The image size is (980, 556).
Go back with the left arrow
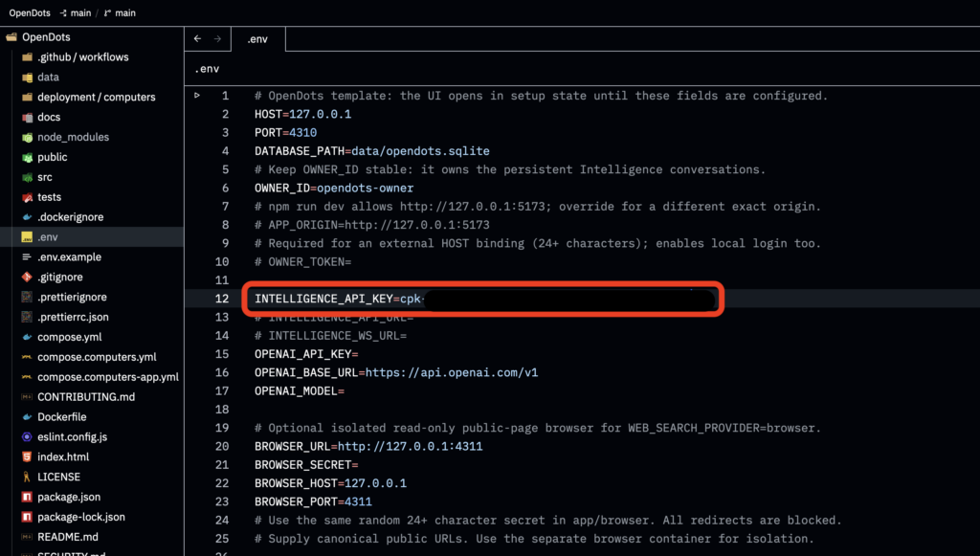(197, 38)
